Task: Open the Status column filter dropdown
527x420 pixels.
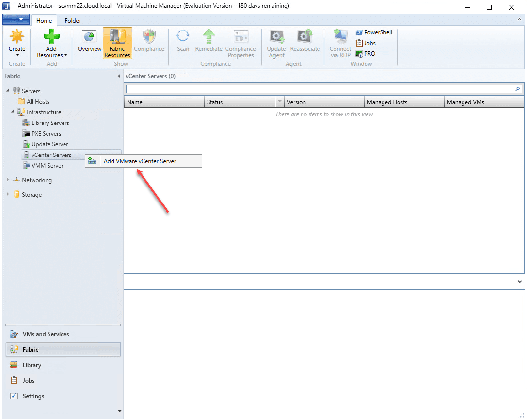Action: (279, 101)
